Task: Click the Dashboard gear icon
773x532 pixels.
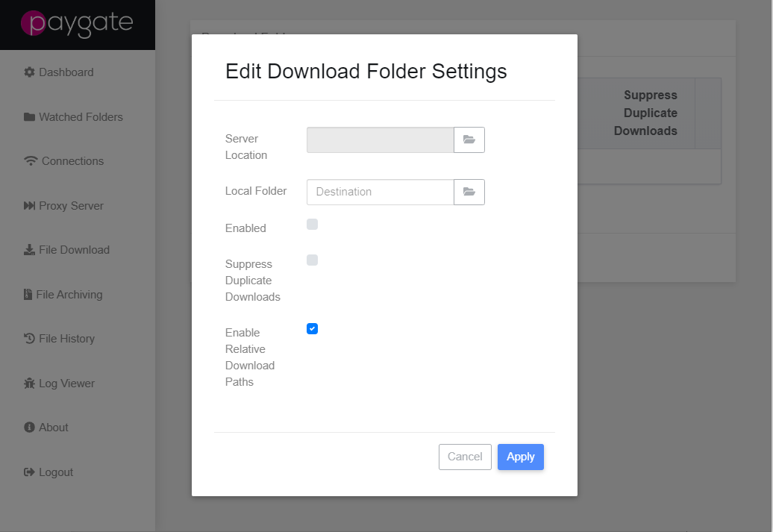Action: [30, 72]
